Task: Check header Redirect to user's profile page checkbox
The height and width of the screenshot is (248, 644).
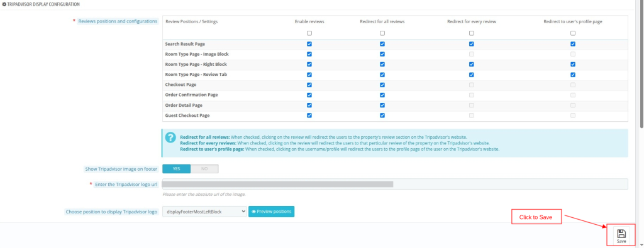Action: (x=573, y=33)
